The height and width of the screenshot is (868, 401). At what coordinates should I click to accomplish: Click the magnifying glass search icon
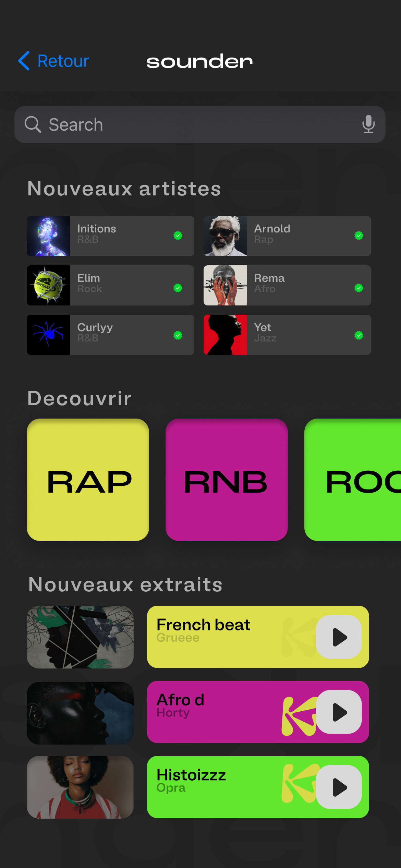tap(33, 124)
